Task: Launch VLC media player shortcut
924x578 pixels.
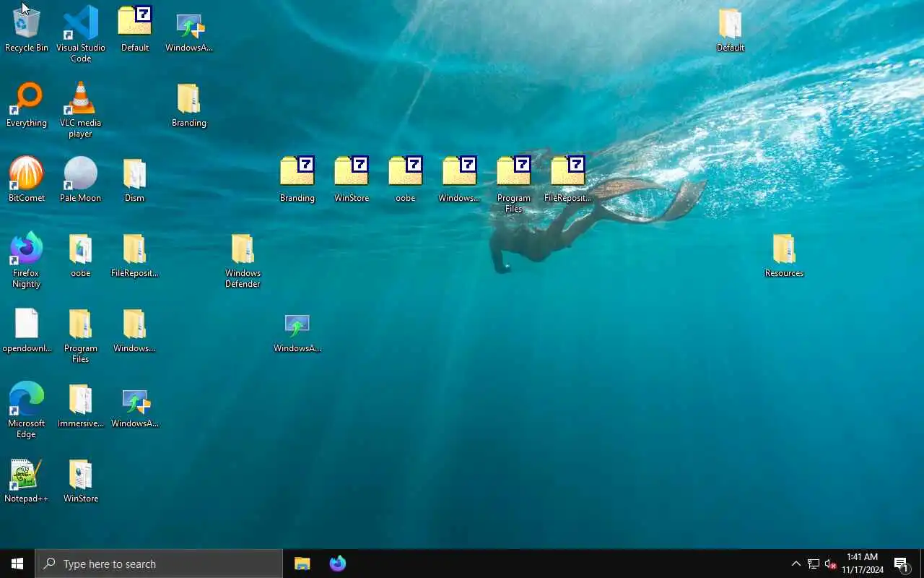Action: [81, 110]
